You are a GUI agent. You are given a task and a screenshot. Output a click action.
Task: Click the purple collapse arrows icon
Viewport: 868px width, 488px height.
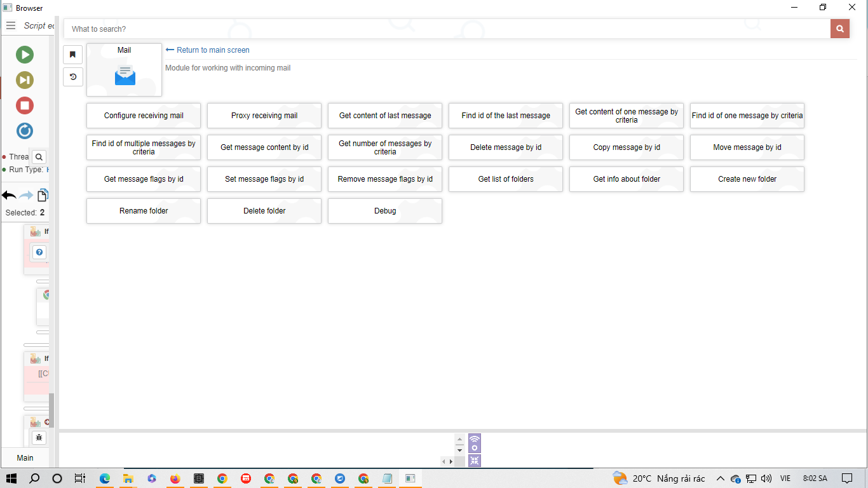click(x=475, y=461)
